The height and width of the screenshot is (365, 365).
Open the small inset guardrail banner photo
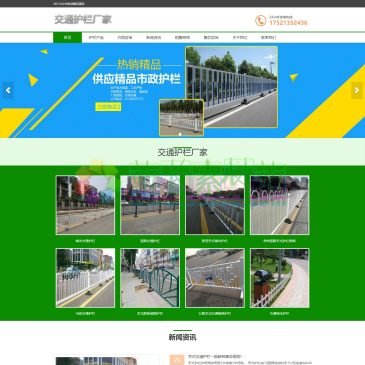pos(181,117)
